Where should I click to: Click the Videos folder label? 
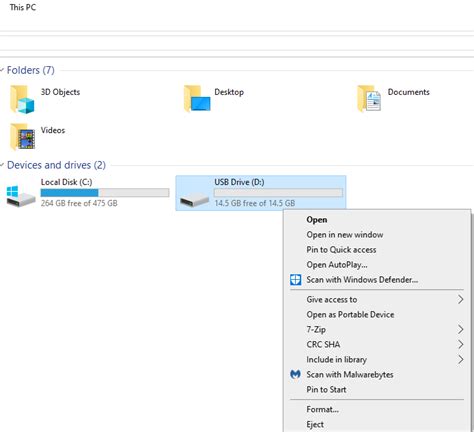[53, 130]
